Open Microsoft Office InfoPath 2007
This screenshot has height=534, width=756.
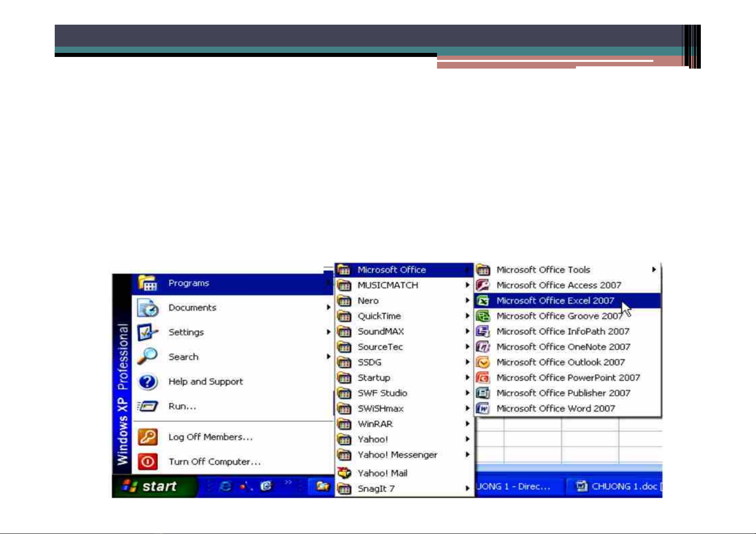coord(563,331)
